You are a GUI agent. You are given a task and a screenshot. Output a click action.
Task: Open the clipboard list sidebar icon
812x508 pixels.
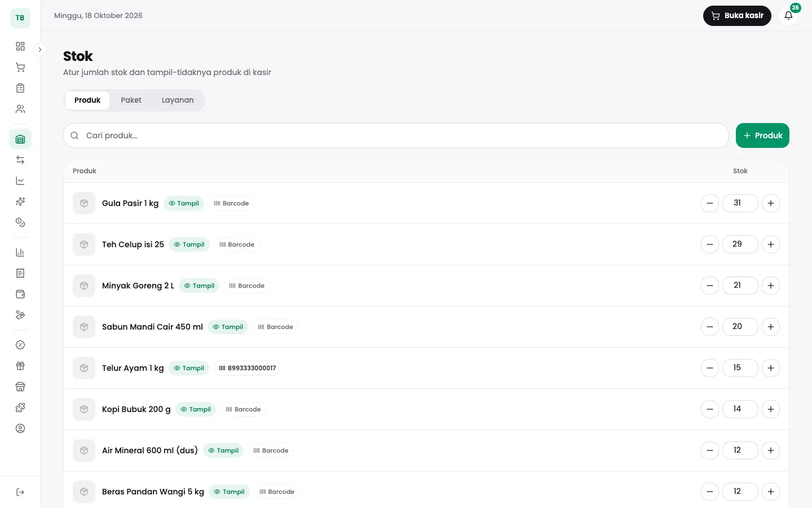point(20,88)
